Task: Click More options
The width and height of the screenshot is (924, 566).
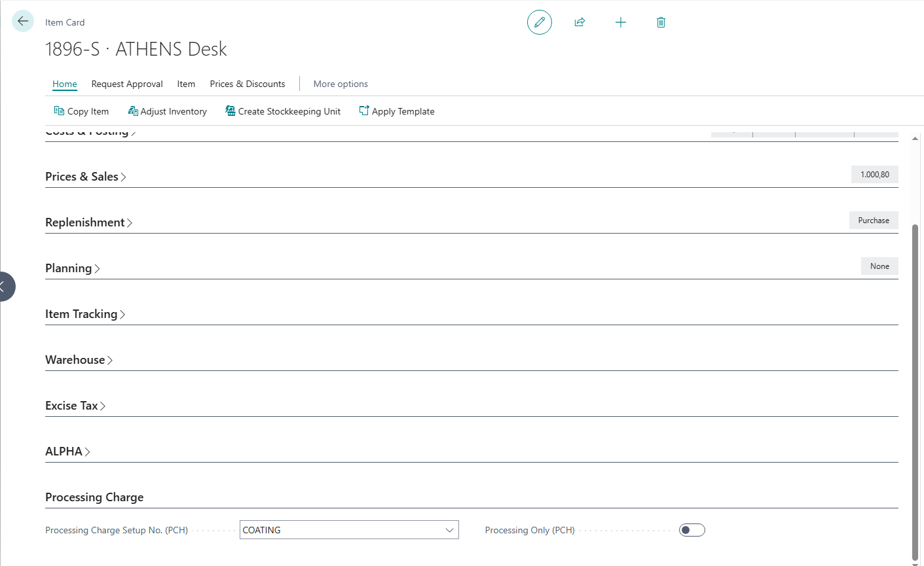Action: tap(341, 84)
